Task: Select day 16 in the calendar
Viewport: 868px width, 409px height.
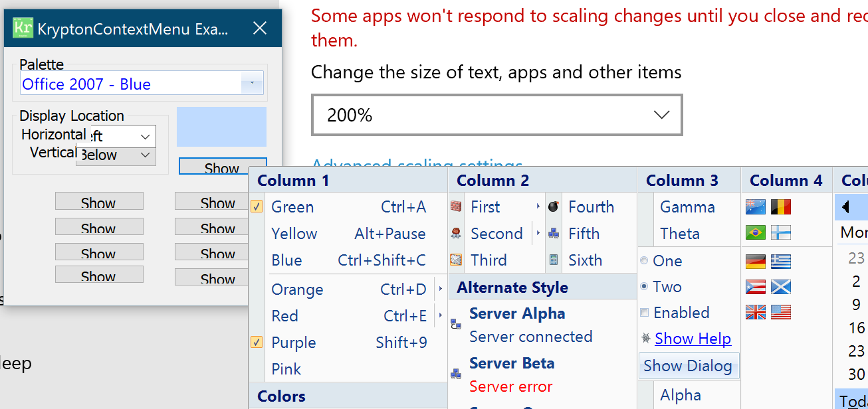Action: click(x=856, y=328)
